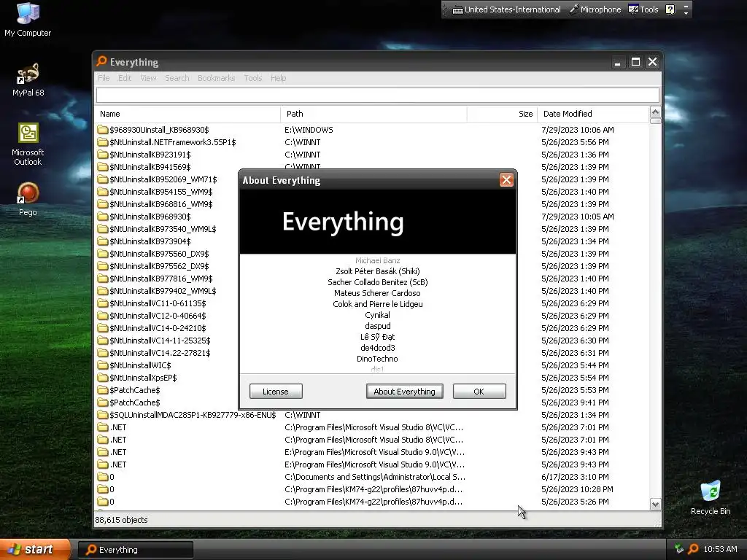747x560 pixels.
Task: Select $NtUninstallKB954155_WM9$ entry
Action: pos(161,192)
